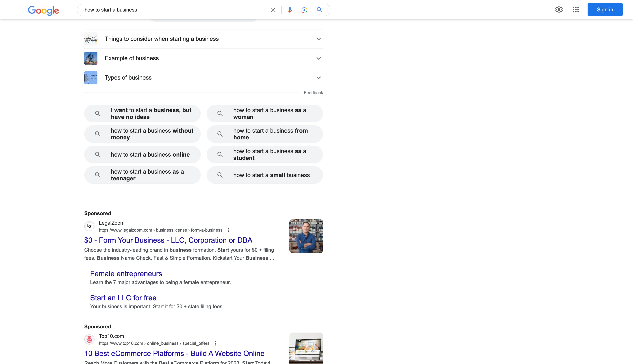Viewport: 633px width, 364px height.
Task: Click 'how to start a business without money' suggestion
Action: coord(142,134)
